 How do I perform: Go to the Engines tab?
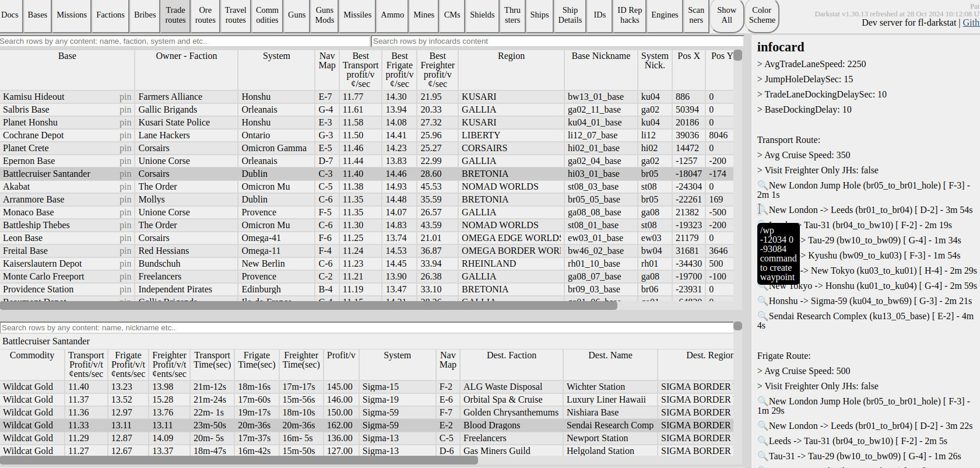point(665,15)
